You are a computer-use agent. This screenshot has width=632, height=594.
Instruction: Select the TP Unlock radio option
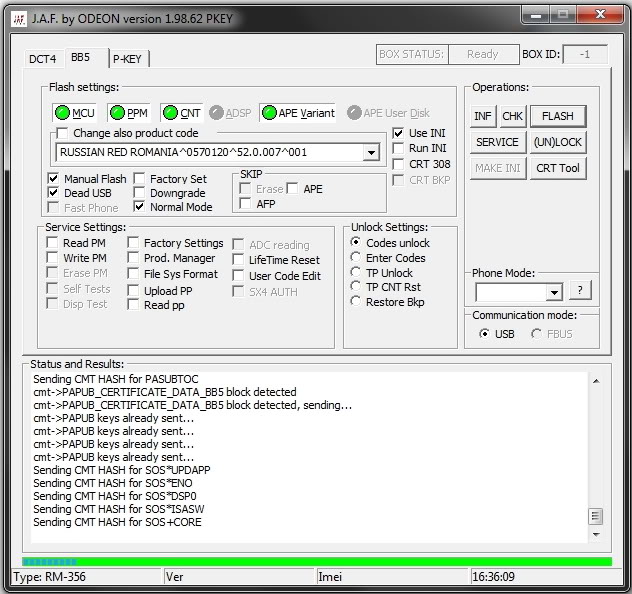[356, 272]
